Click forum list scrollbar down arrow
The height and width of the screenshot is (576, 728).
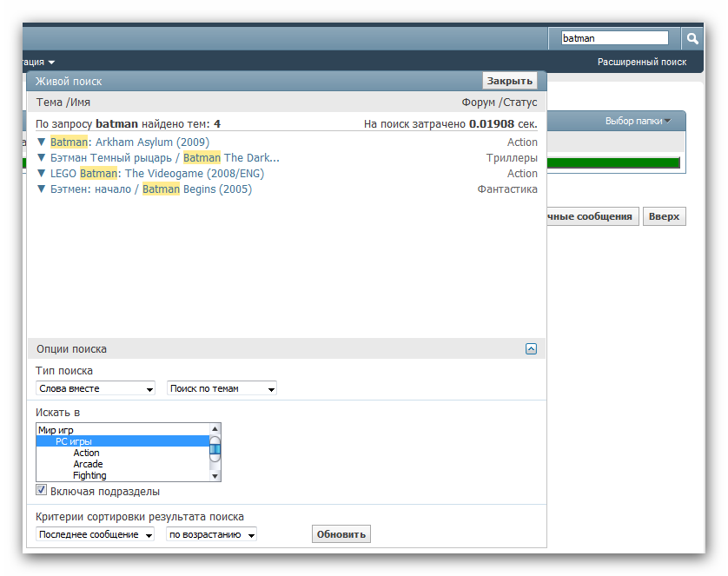click(215, 476)
